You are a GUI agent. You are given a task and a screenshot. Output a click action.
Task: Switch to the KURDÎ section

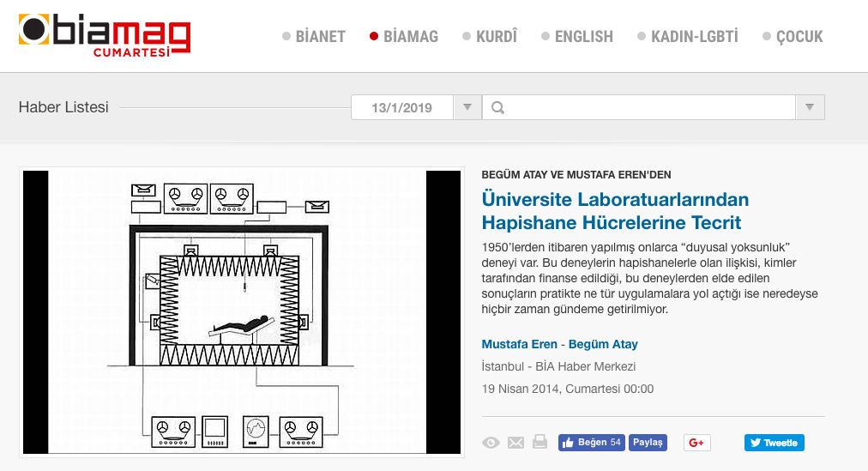pyautogui.click(x=490, y=37)
